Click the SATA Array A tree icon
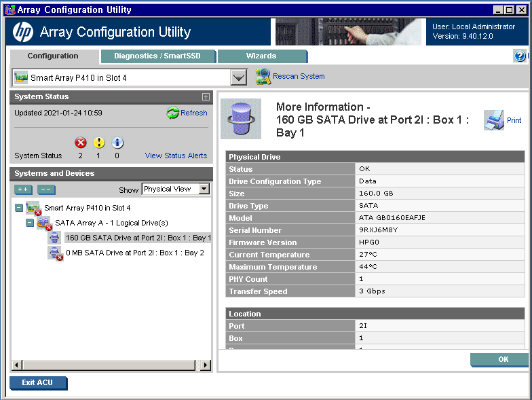Viewport: 532px width, 400px height. point(44,223)
